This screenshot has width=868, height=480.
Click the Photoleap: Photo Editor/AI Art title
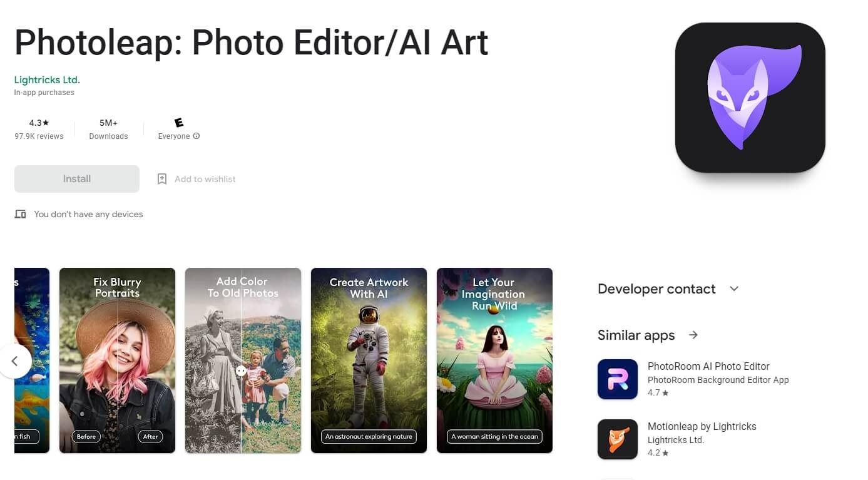252,43
